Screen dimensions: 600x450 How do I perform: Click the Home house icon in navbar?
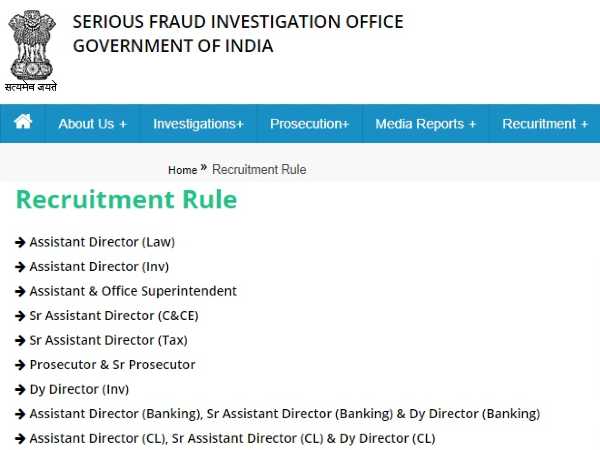click(23, 122)
